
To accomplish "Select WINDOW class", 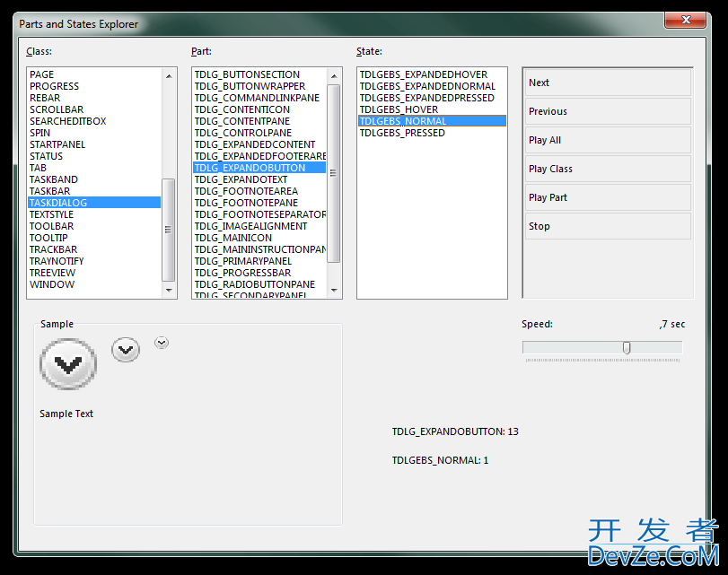I will 95,284.
